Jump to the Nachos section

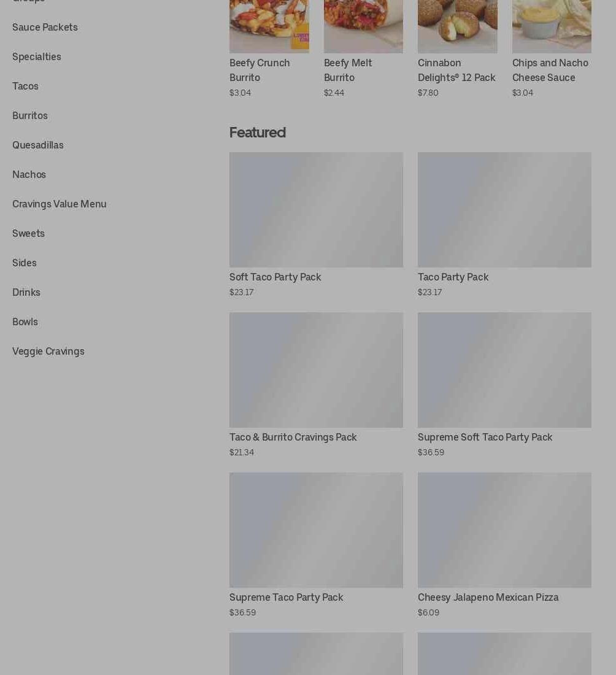29,174
